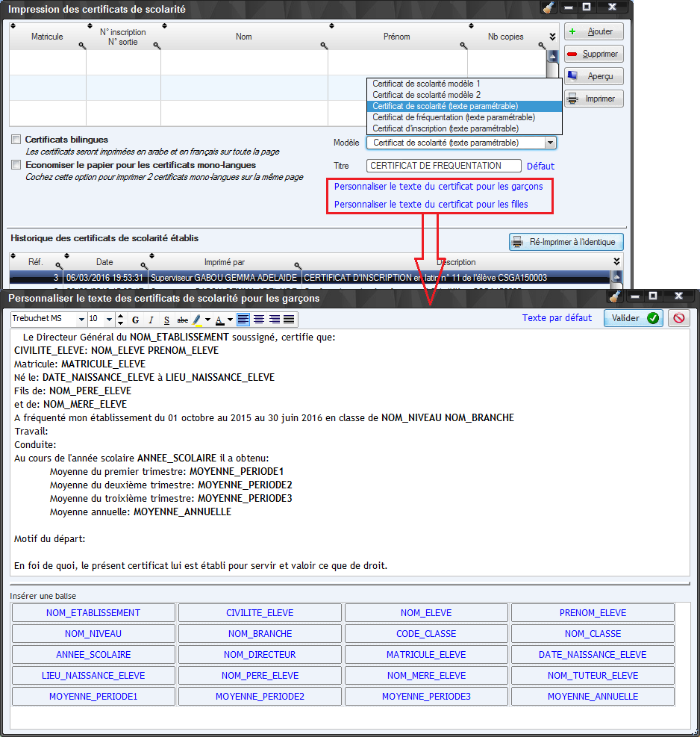Open Aperçu print preview
Viewport: 700px width, 737px height.
click(593, 76)
